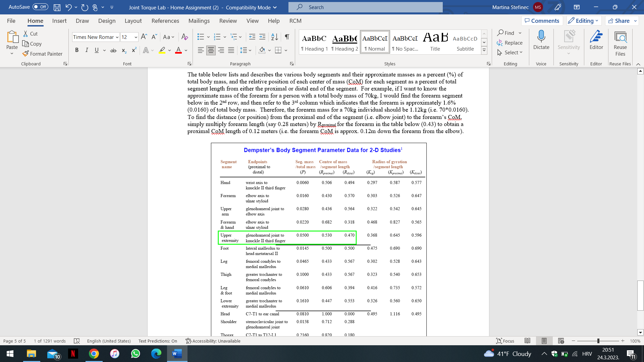The image size is (644, 362).
Task: Enable strikethrough formatting
Action: [113, 50]
